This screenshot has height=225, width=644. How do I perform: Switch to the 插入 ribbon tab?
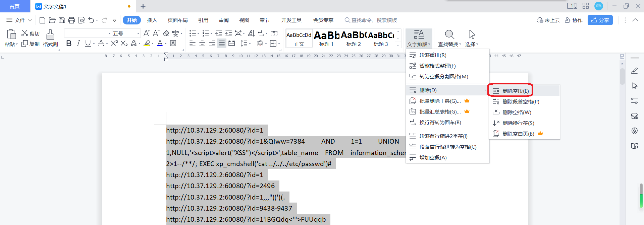click(152, 20)
